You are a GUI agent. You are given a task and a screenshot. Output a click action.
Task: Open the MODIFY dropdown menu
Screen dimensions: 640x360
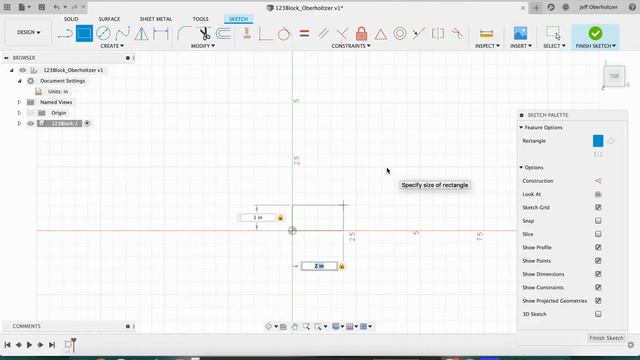pos(203,46)
